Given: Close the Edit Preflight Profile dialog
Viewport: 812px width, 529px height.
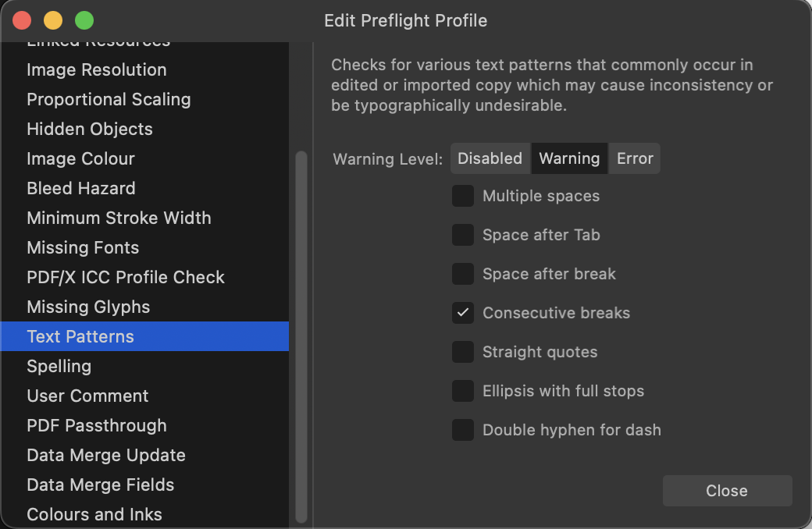Looking at the screenshot, I should click(x=727, y=491).
